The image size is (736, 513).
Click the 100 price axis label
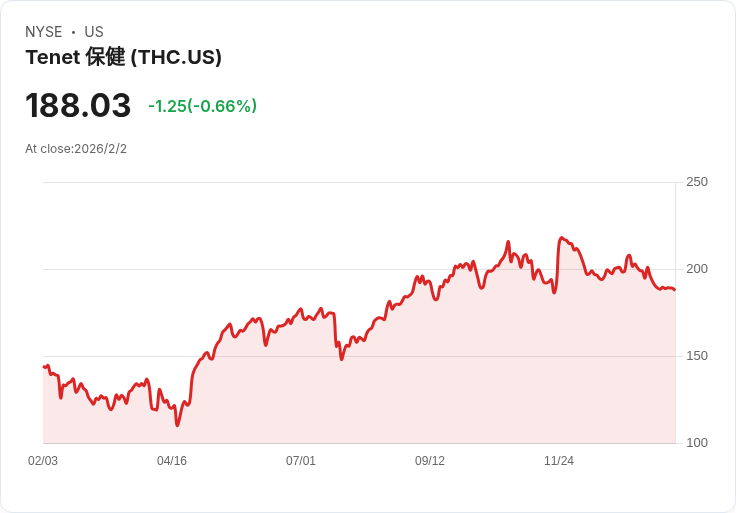pyautogui.click(x=697, y=443)
